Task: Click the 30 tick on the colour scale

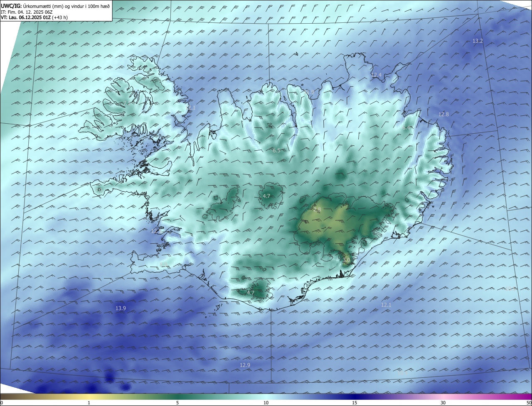Action: pyautogui.click(x=443, y=403)
